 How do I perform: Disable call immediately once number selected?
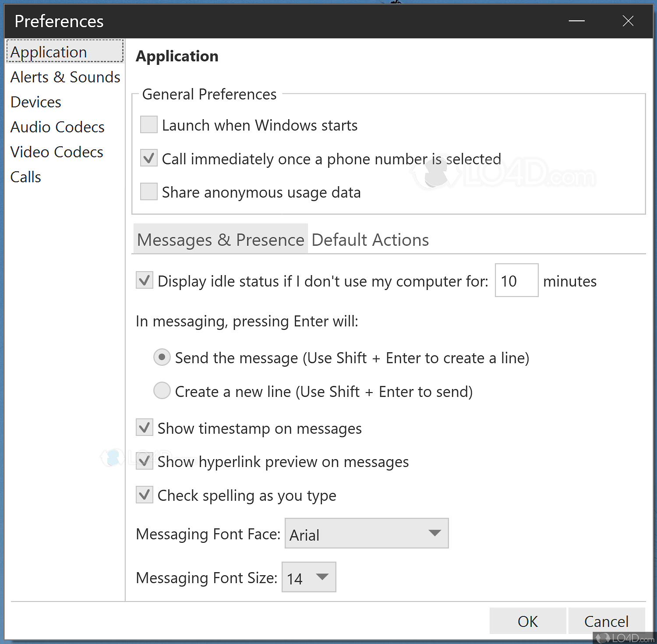click(148, 158)
